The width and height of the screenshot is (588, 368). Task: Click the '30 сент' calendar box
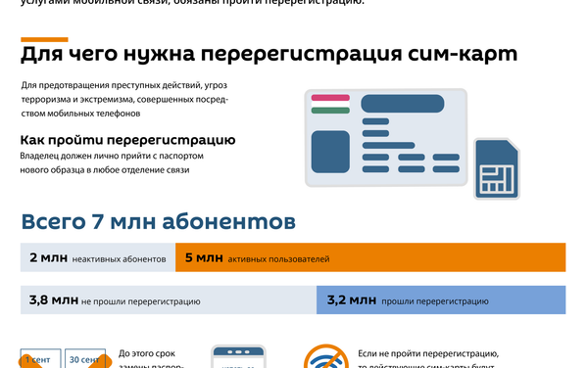[x=85, y=358]
